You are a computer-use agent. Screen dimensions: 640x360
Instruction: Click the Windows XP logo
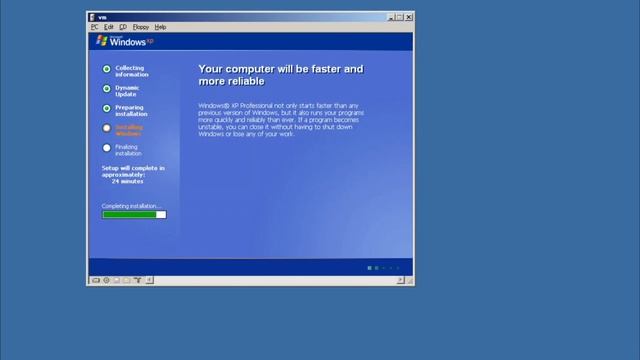tap(125, 41)
